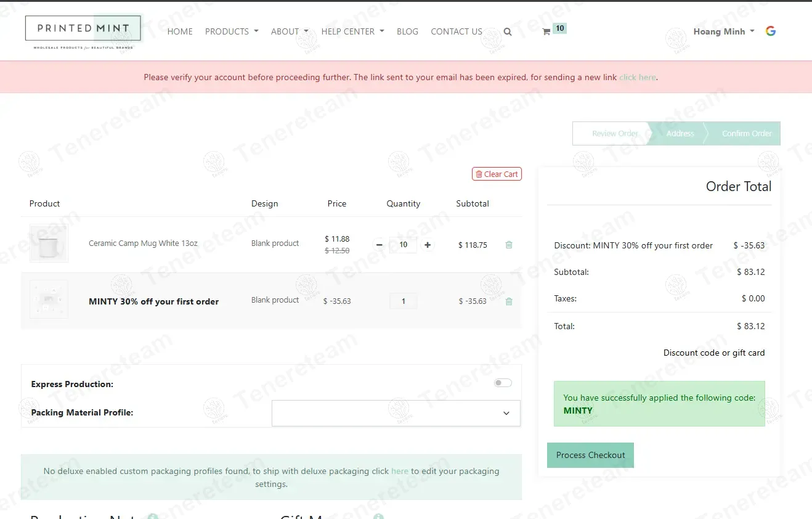Click the Google account icon
The image size is (812, 519).
pyautogui.click(x=771, y=31)
